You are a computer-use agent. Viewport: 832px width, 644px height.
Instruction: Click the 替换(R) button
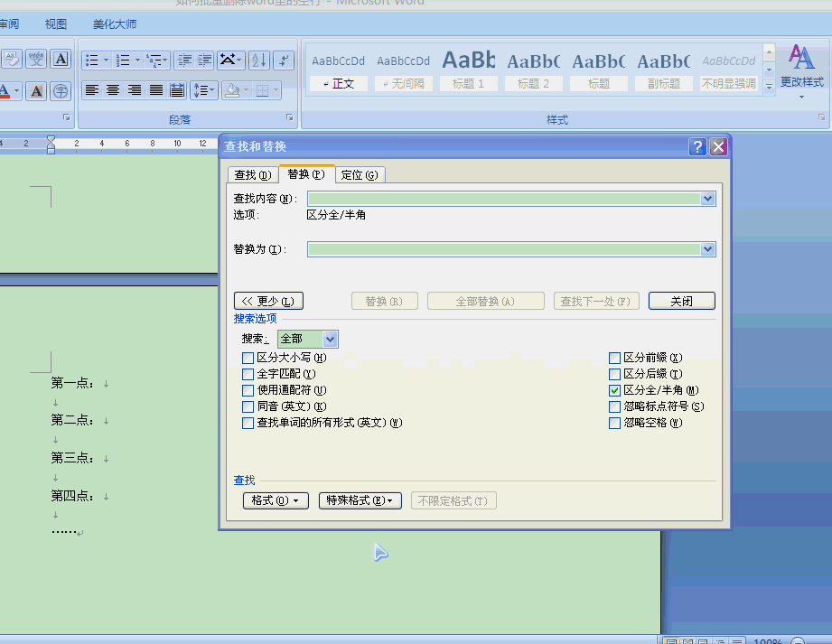point(385,302)
